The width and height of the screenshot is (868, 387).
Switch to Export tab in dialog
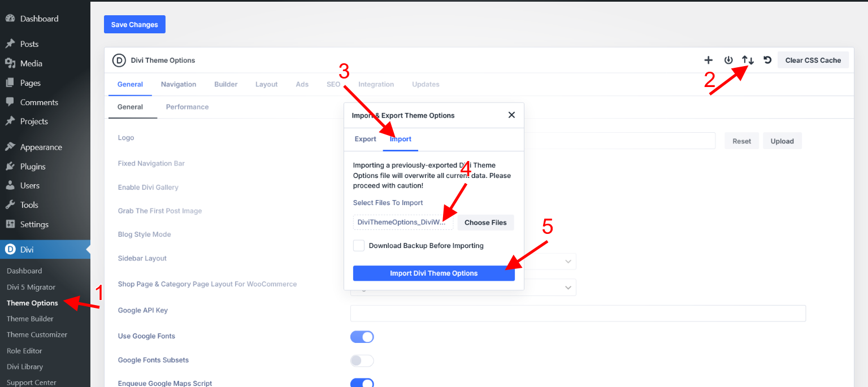(365, 139)
